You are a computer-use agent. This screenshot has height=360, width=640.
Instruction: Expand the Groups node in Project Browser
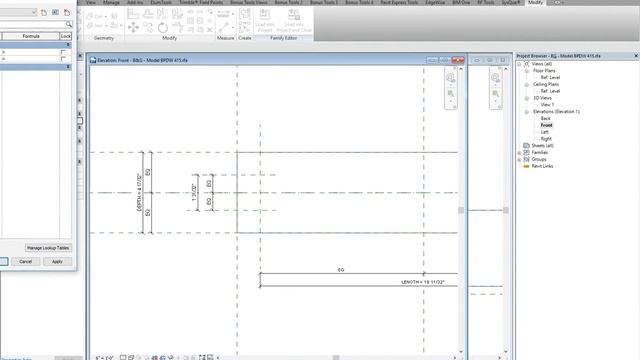519,160
